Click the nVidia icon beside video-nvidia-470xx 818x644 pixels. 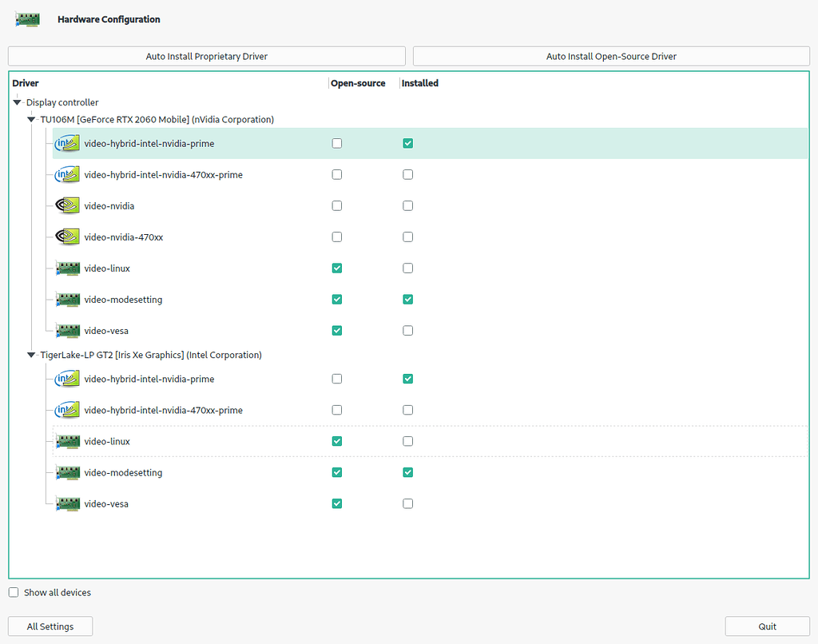tap(67, 237)
